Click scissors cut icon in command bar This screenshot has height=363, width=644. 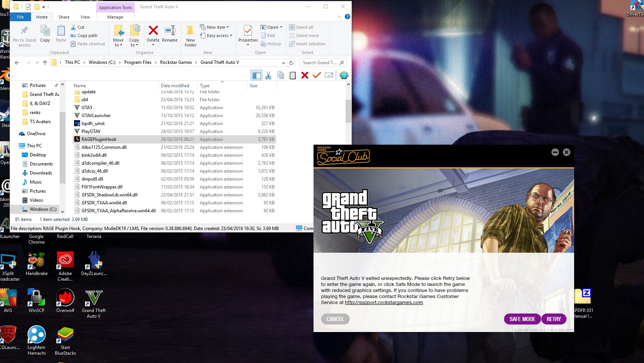(268, 76)
